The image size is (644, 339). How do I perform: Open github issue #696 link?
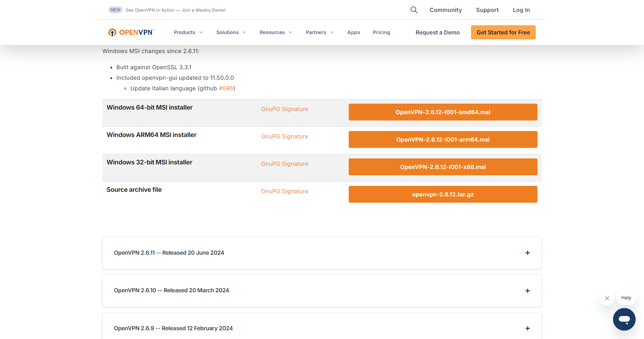coord(226,89)
